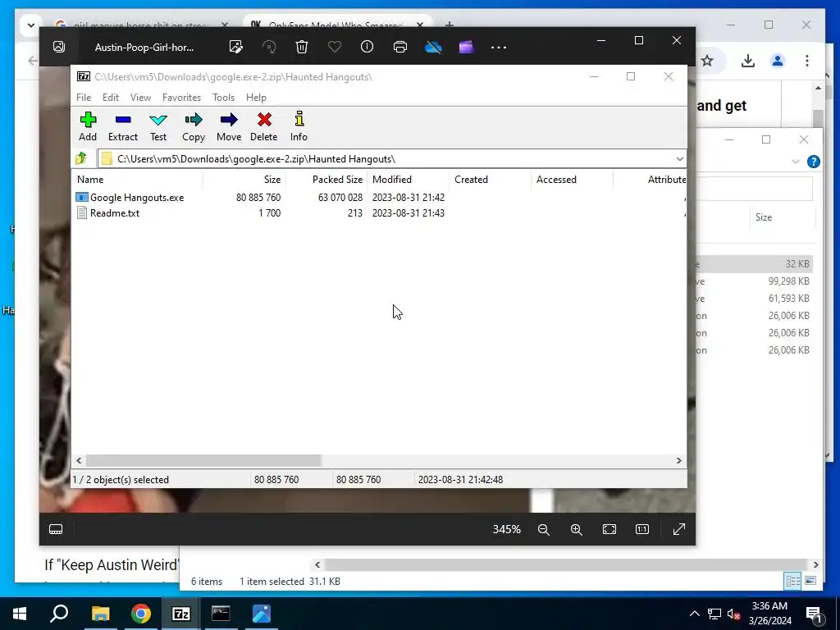Click the Add button in 7-Zip toolbar
This screenshot has height=630, width=840.
coord(88,126)
